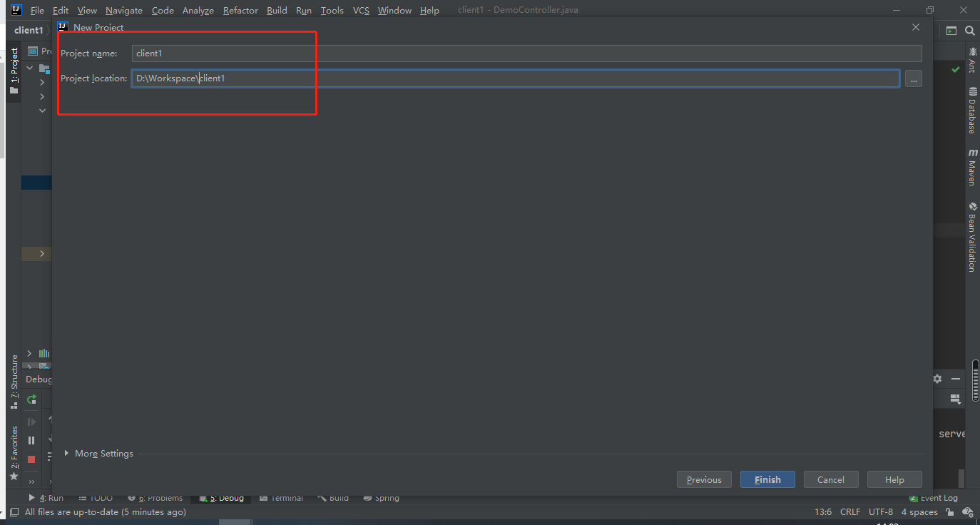The height and width of the screenshot is (525, 980).
Task: Open the Bean Validation tool window
Action: 973,237
